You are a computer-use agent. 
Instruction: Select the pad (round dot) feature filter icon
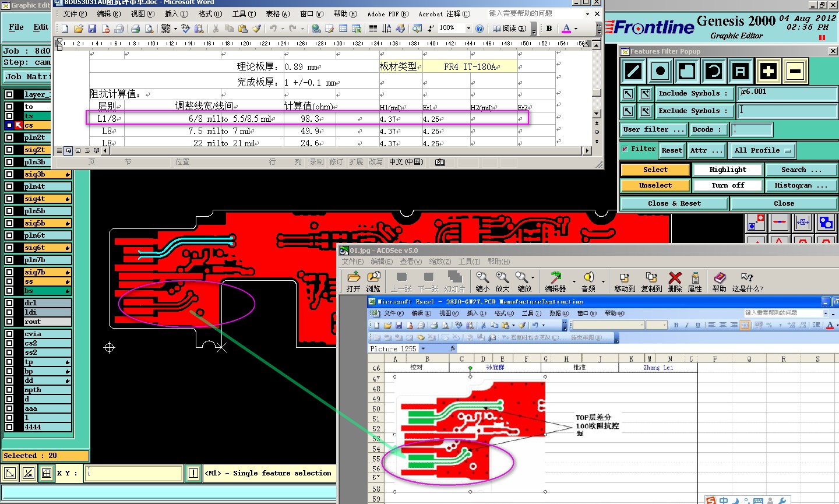pyautogui.click(x=660, y=72)
